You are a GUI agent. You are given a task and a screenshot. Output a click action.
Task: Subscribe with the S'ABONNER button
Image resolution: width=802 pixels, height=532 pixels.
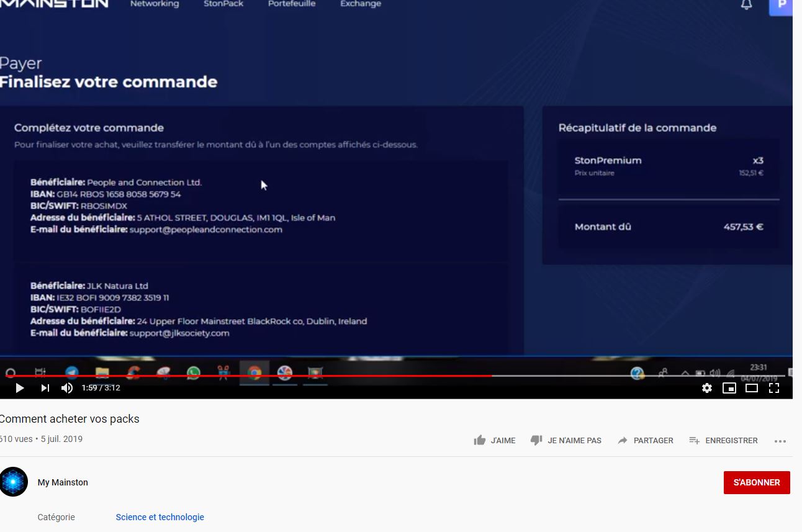coord(757,482)
